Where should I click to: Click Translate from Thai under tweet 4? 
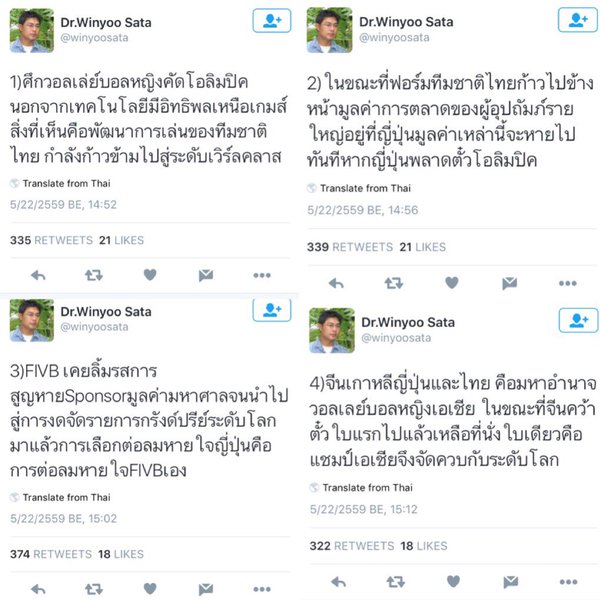pyautogui.click(x=367, y=488)
